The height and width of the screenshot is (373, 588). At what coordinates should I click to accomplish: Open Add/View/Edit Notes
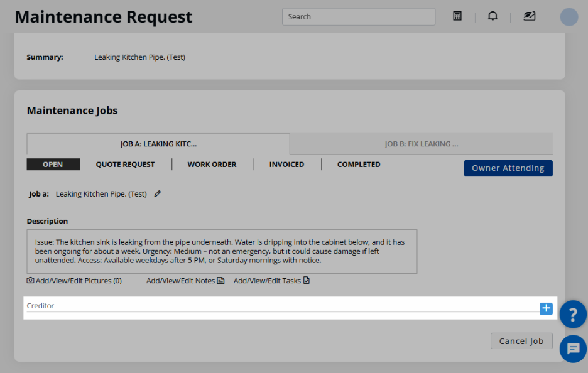(x=185, y=281)
